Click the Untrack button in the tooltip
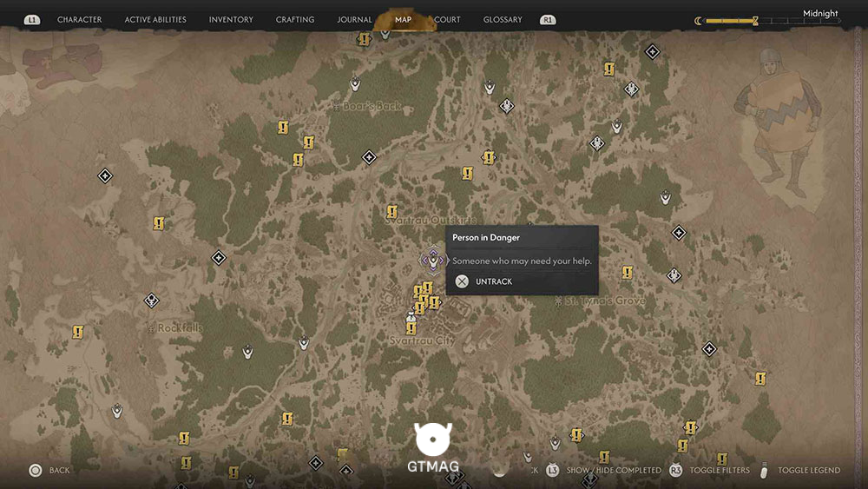The height and width of the screenshot is (489, 868). pos(494,281)
